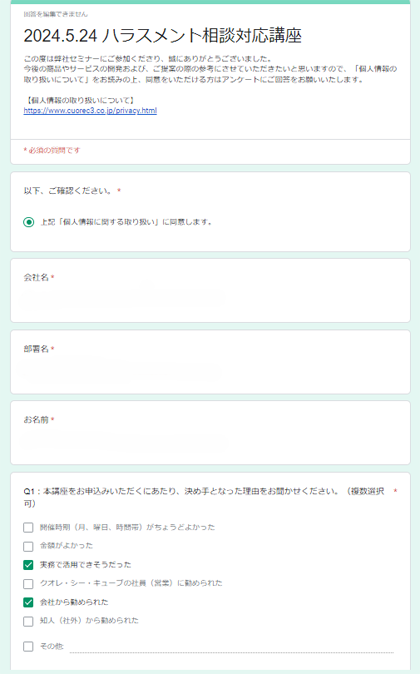Click the 以下、ご確認ください heading
Image resolution: width=420 pixels, height=674 pixels.
tap(68, 190)
